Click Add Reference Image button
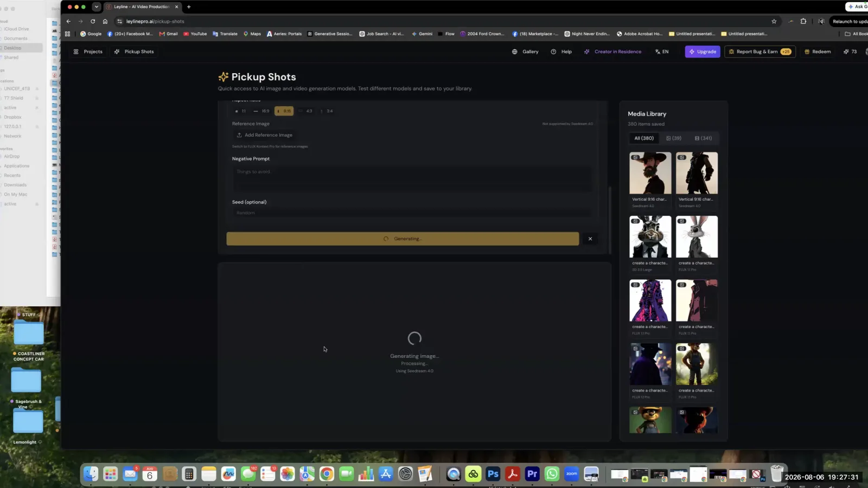868x488 pixels. pyautogui.click(x=265, y=135)
